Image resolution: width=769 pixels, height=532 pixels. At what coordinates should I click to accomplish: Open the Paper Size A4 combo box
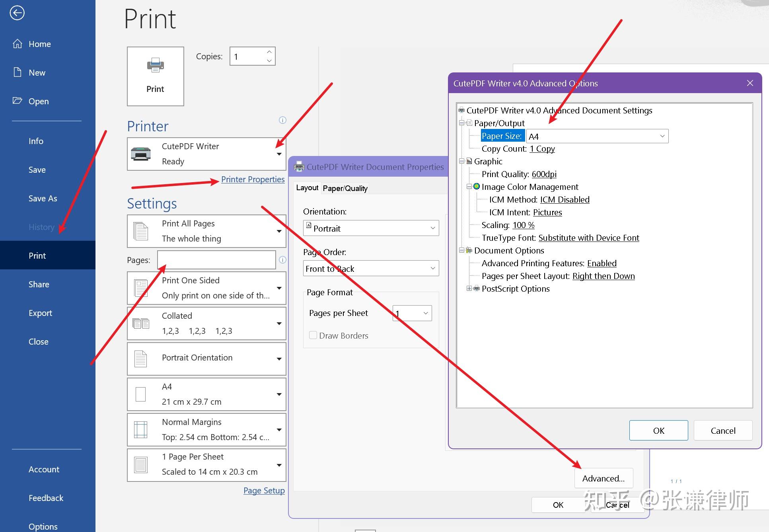pos(597,136)
